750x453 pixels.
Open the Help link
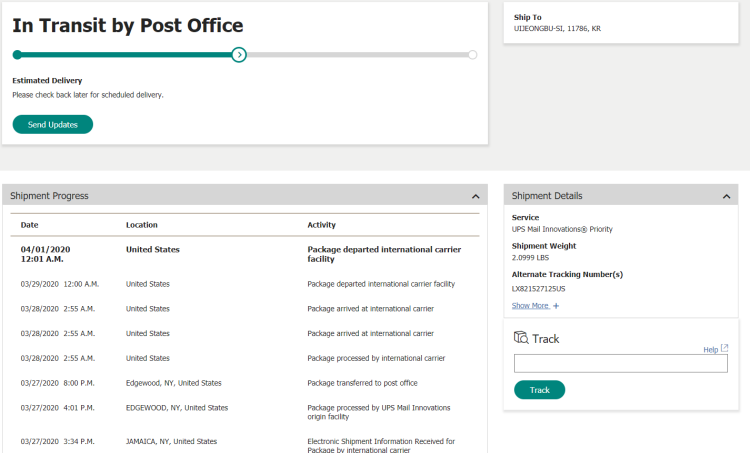point(710,350)
